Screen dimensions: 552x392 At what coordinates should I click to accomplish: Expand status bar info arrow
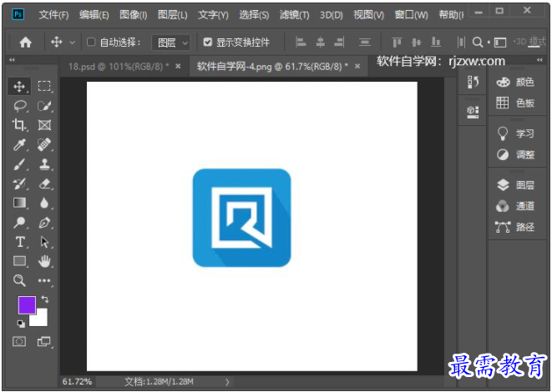pos(227,382)
